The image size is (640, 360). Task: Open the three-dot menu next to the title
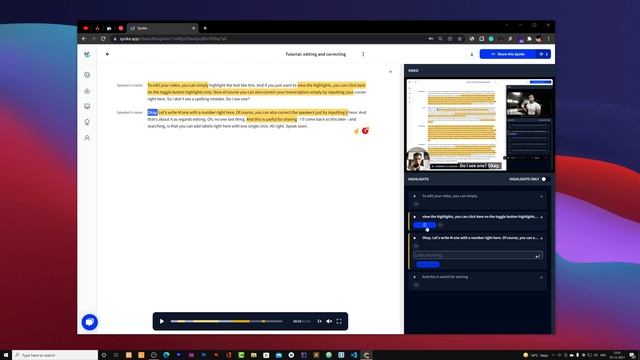(x=363, y=54)
